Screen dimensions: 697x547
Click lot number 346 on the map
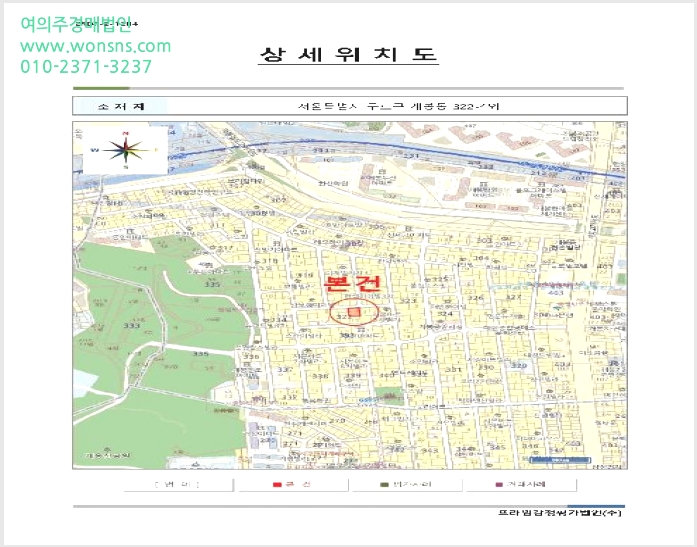530,445
